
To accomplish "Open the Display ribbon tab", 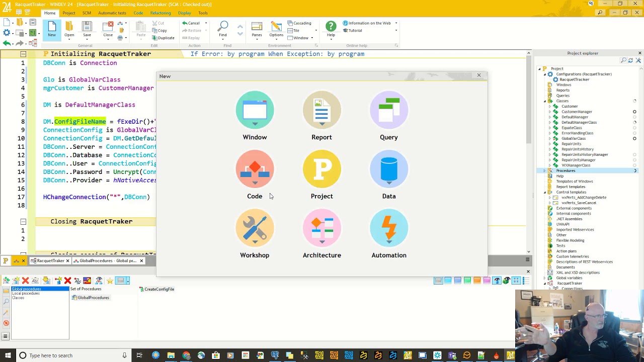I will 185,13.
